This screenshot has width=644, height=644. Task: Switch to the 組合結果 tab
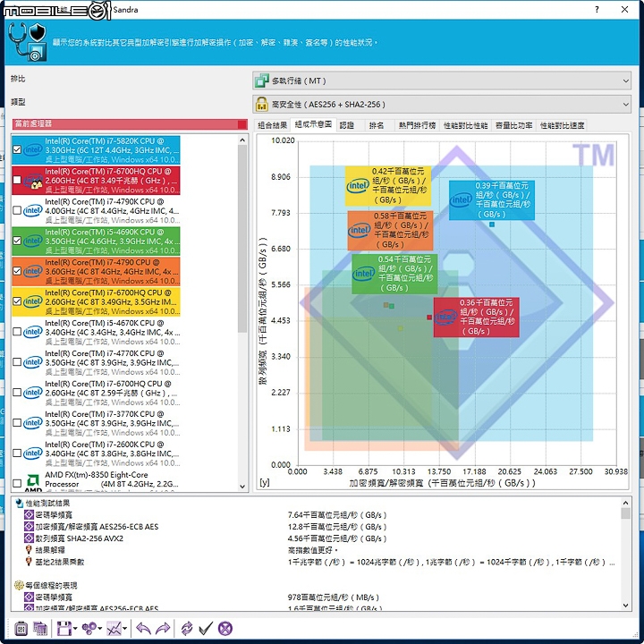point(272,125)
